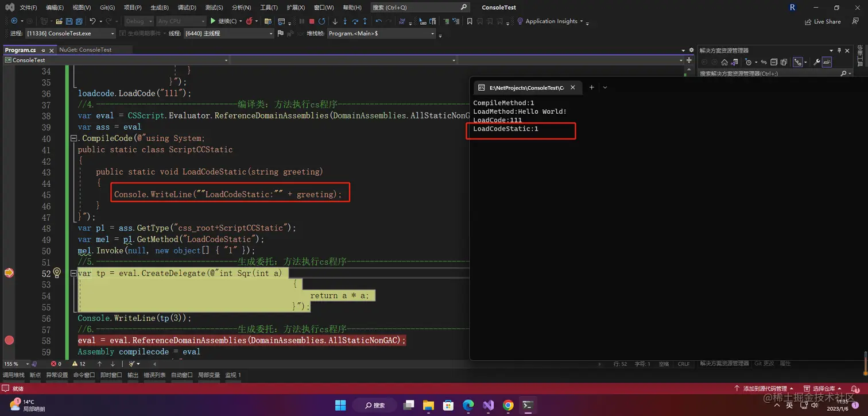This screenshot has height=416, width=868.
Task: Open File Explorer from the taskbar
Action: [x=429, y=405]
